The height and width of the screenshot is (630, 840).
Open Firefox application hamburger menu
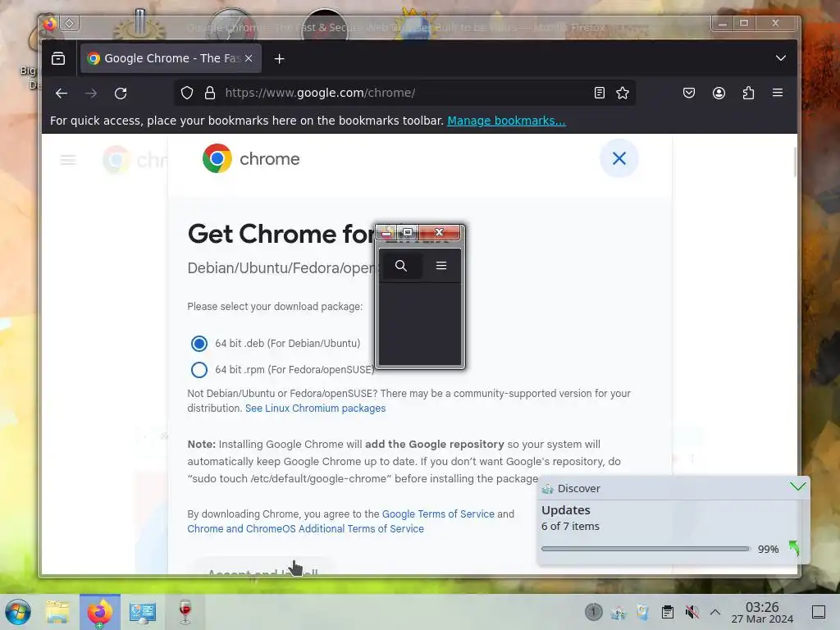click(x=778, y=93)
